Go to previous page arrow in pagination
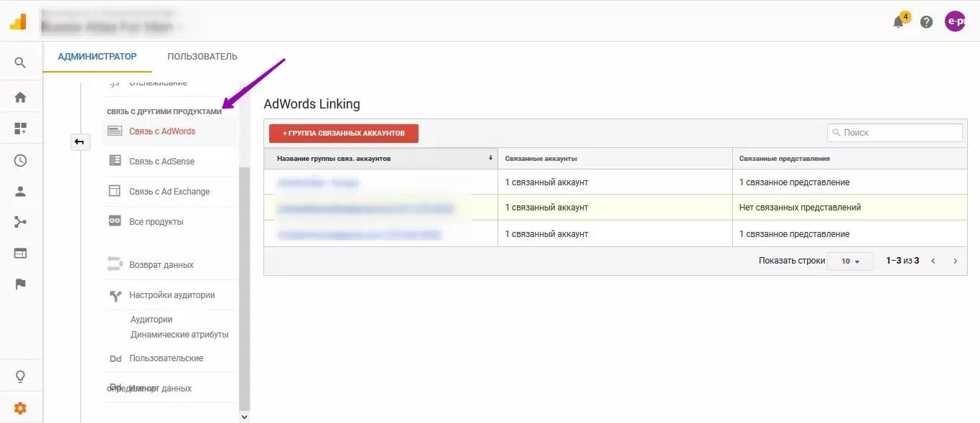Image resolution: width=980 pixels, height=423 pixels. click(933, 261)
